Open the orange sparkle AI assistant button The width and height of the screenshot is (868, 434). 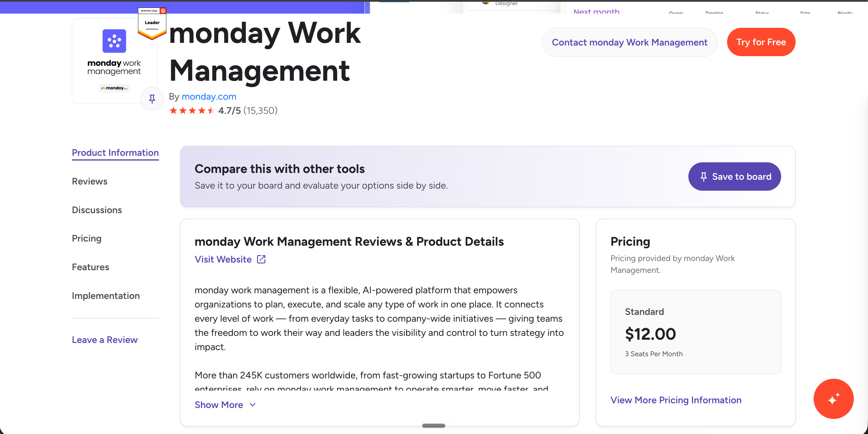[833, 399]
